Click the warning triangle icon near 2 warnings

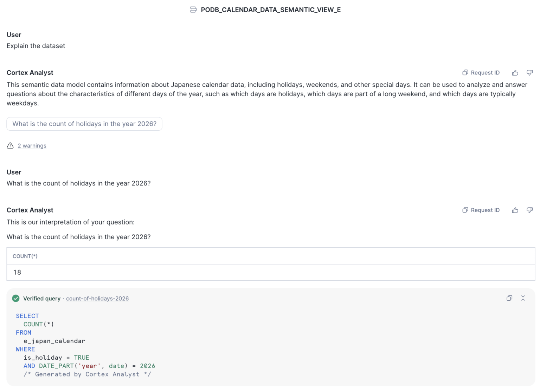coord(10,145)
